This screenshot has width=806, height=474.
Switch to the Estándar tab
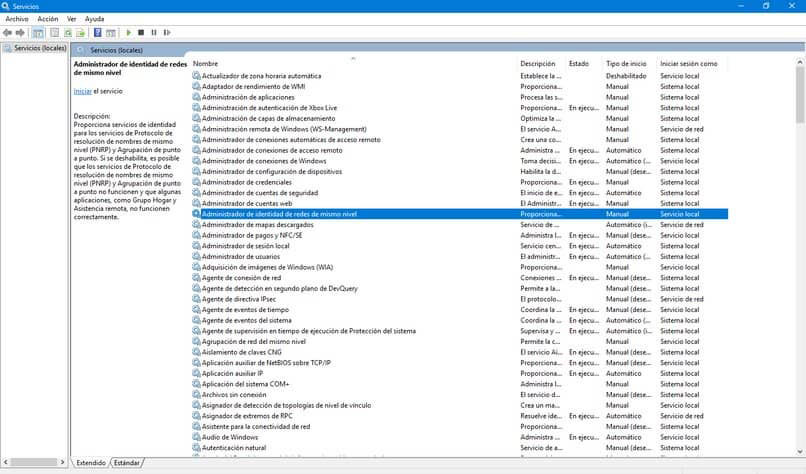[x=127, y=463]
